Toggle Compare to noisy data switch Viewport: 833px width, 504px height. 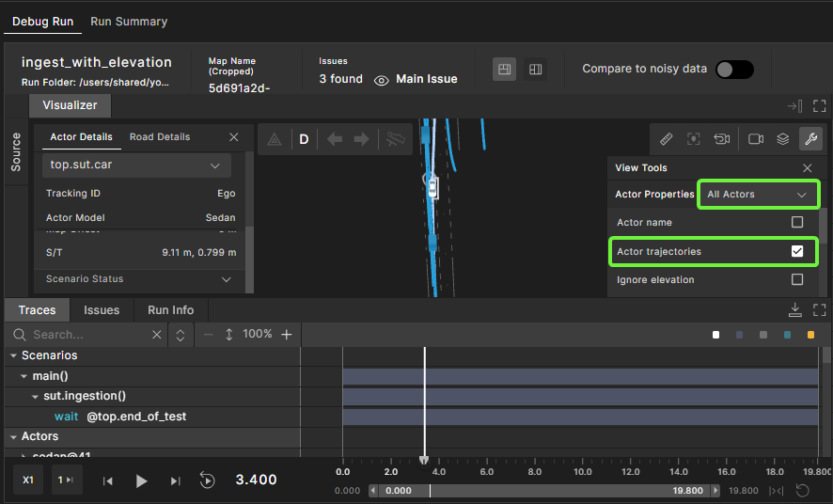pos(734,70)
